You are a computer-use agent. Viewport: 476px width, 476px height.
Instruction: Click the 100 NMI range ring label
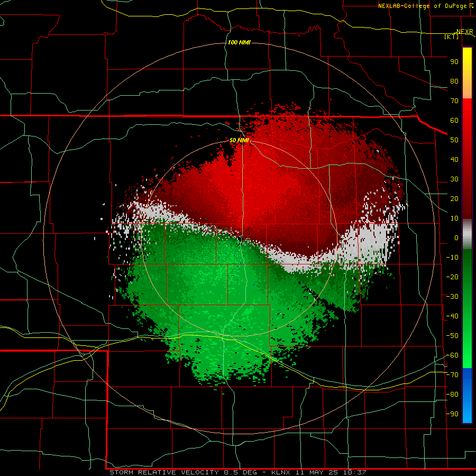pyautogui.click(x=239, y=42)
